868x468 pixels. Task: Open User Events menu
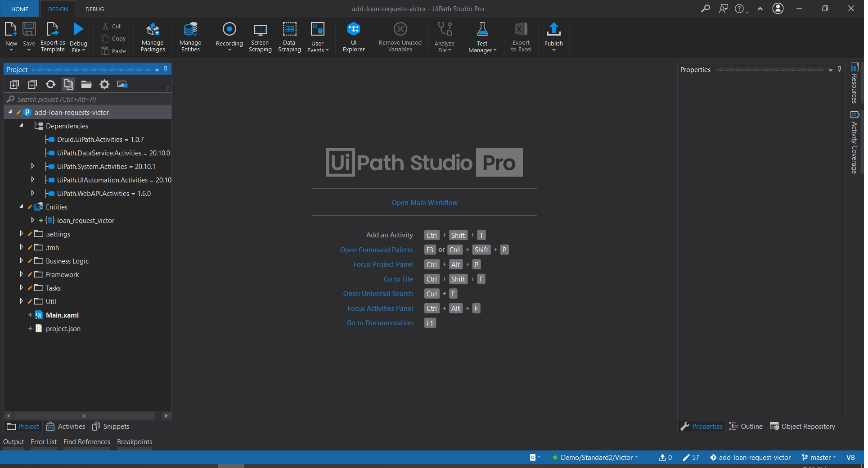(318, 38)
